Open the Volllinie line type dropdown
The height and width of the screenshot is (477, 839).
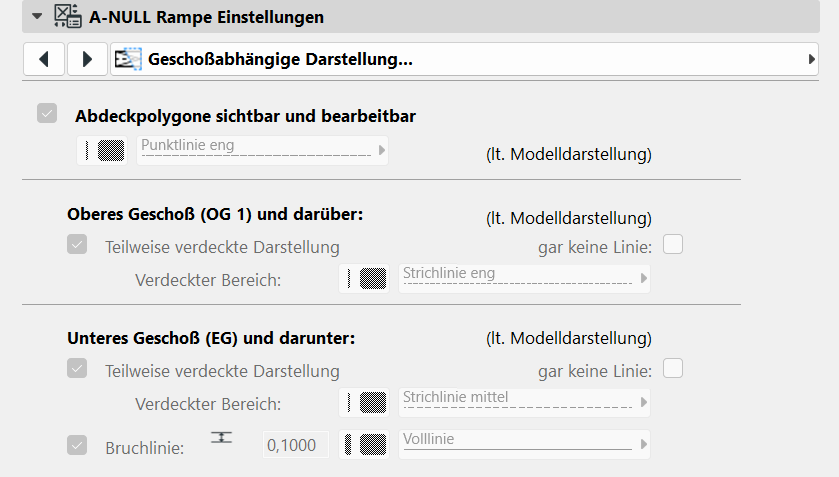(x=525, y=444)
